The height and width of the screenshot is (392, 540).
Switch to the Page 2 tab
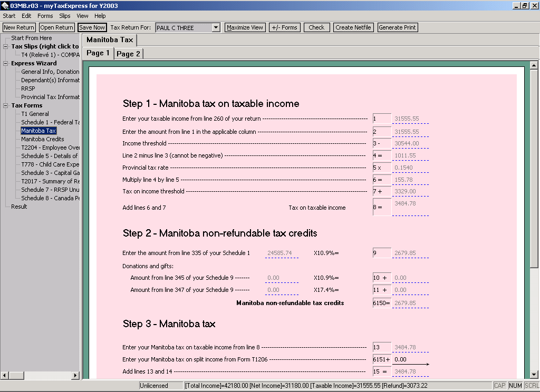pyautogui.click(x=128, y=54)
